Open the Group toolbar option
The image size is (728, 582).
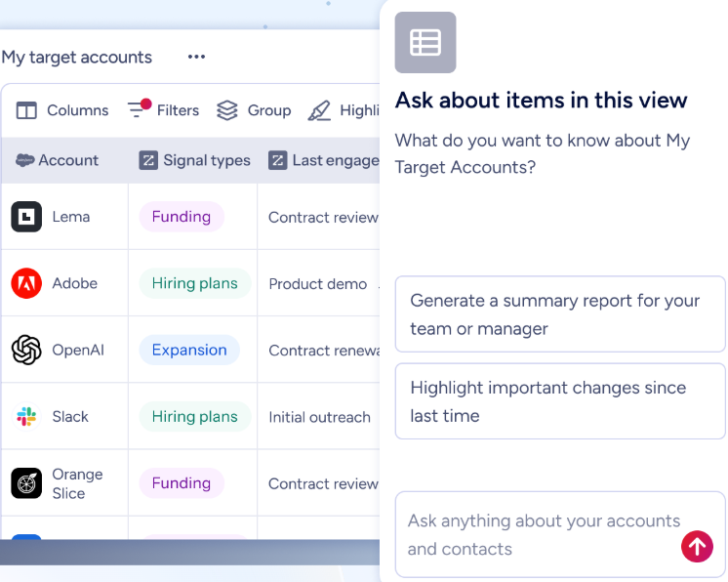coord(254,110)
